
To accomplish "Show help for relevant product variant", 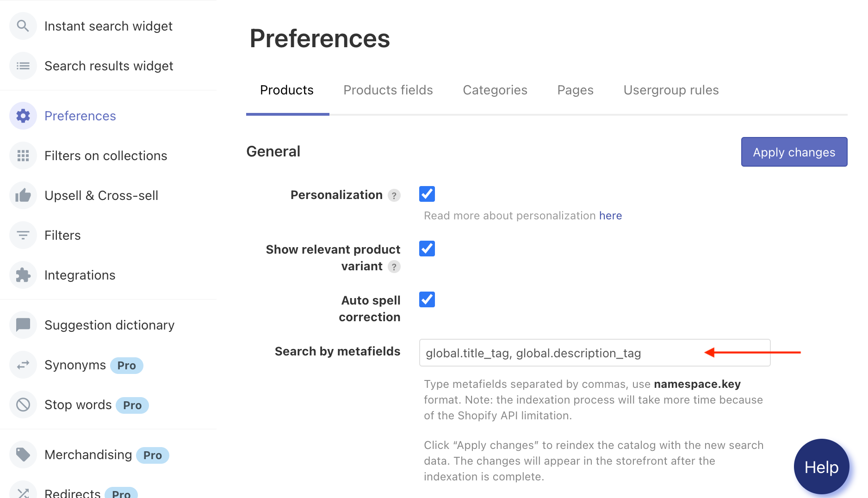I will (394, 267).
